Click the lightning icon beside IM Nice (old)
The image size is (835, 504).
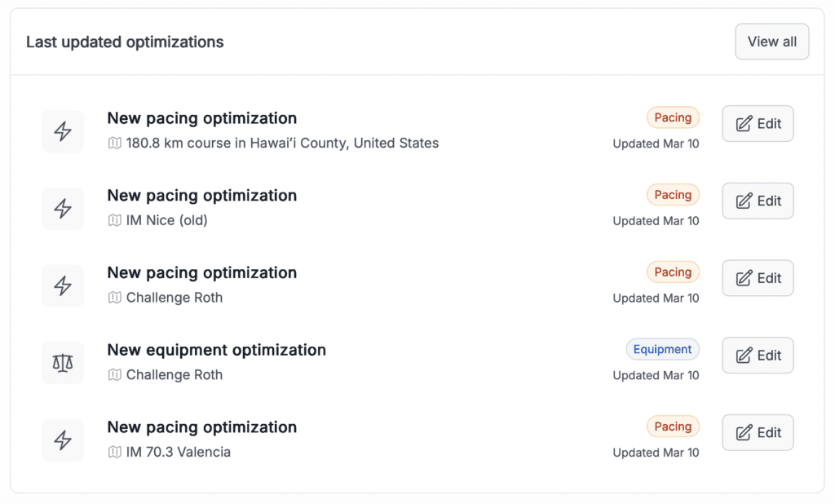(x=63, y=208)
